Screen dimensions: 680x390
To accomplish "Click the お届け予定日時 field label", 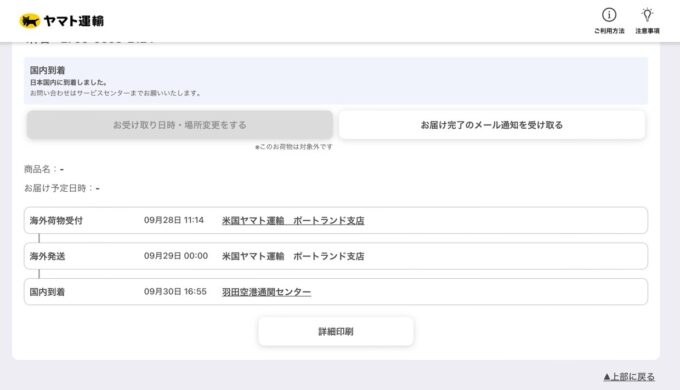I will click(x=58, y=188).
